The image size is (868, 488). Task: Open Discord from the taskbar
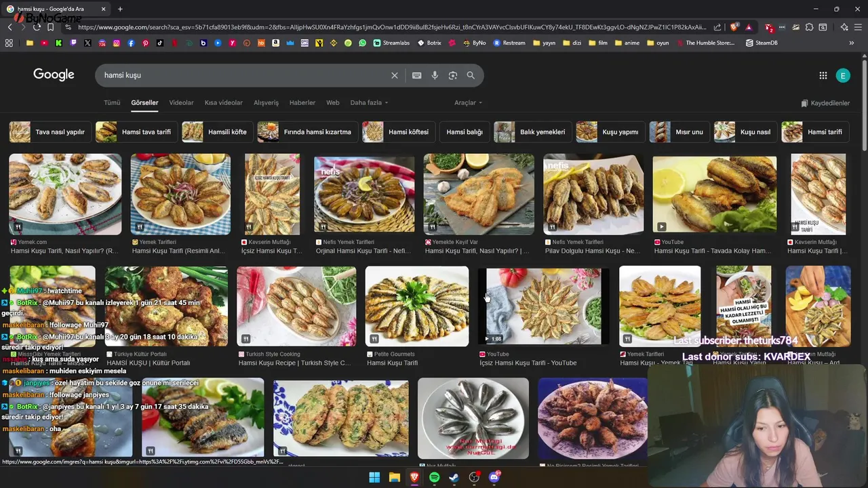point(494,477)
